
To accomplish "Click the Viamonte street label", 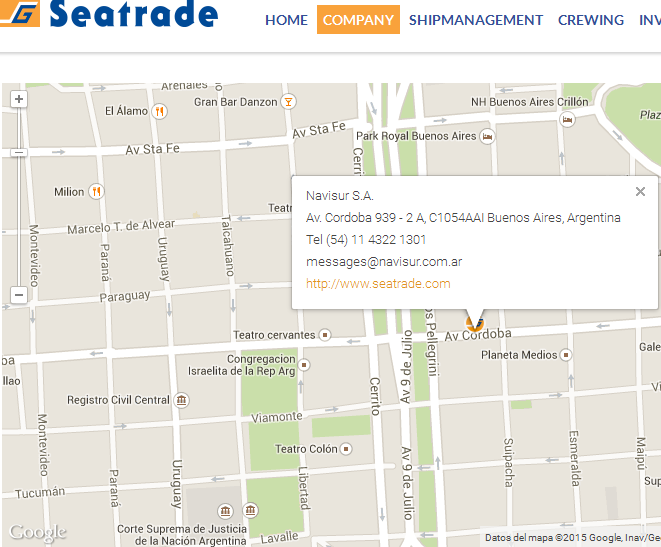I will [x=277, y=417].
